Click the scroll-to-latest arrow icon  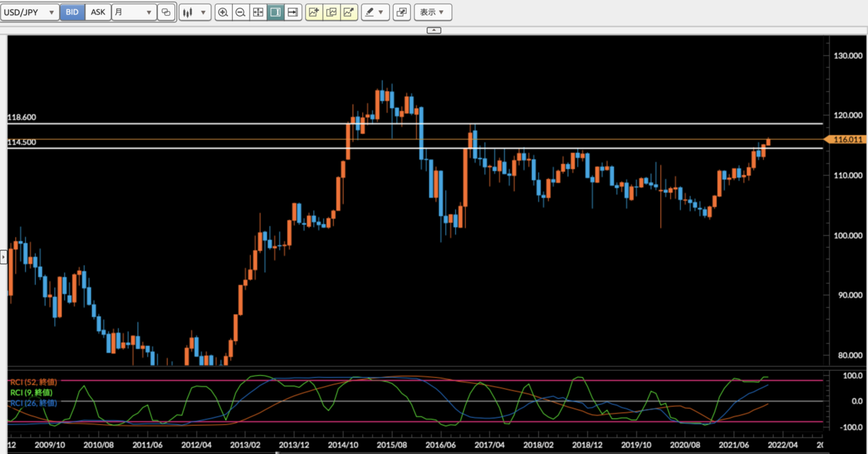click(x=293, y=12)
